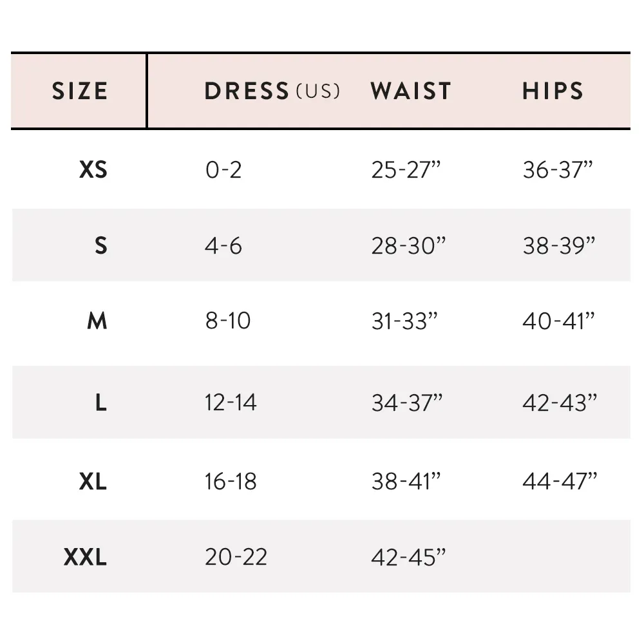This screenshot has height=644, width=644.
Task: Select the XS size row label
Action: click(93, 169)
